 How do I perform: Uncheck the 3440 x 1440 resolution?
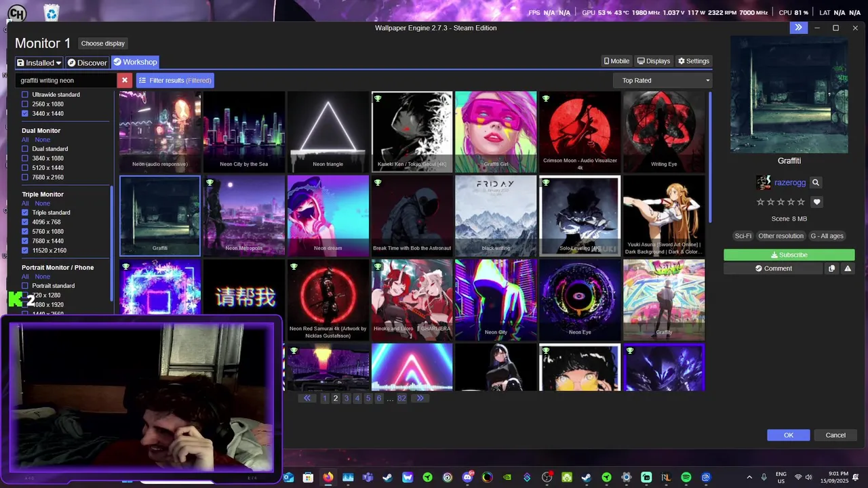pyautogui.click(x=25, y=114)
